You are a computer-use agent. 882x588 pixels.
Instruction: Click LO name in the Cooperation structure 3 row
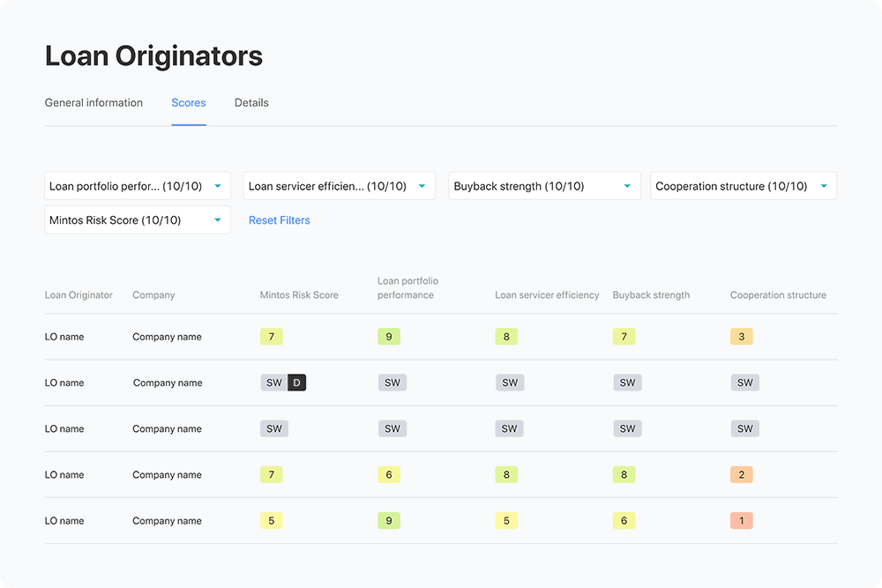64,337
